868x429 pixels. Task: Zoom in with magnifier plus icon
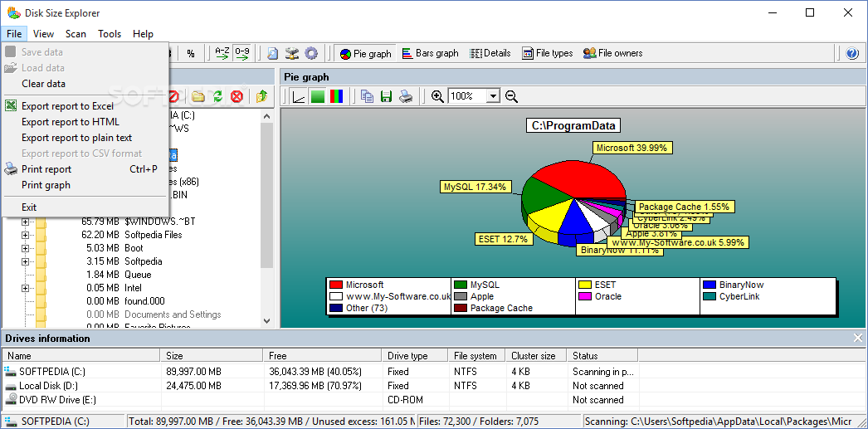pos(438,96)
